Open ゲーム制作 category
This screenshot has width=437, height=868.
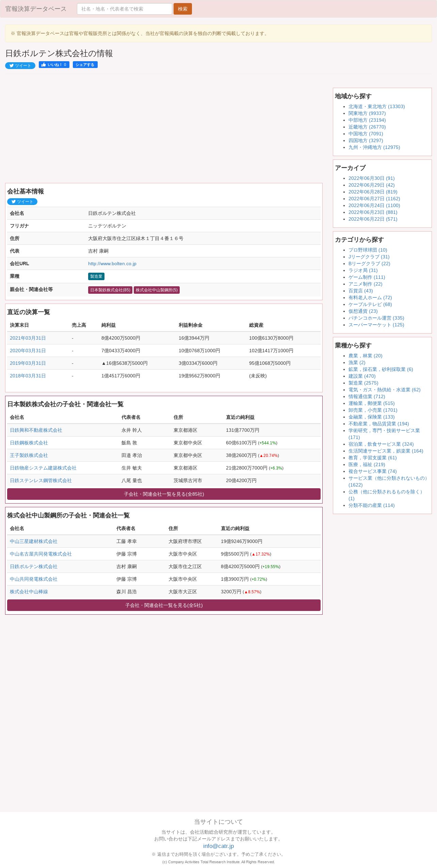point(367,277)
